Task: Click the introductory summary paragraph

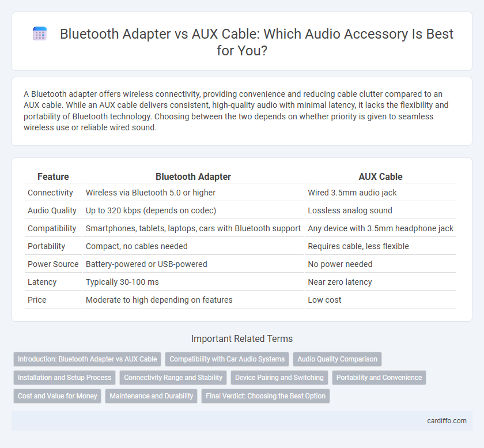Action: (x=236, y=111)
